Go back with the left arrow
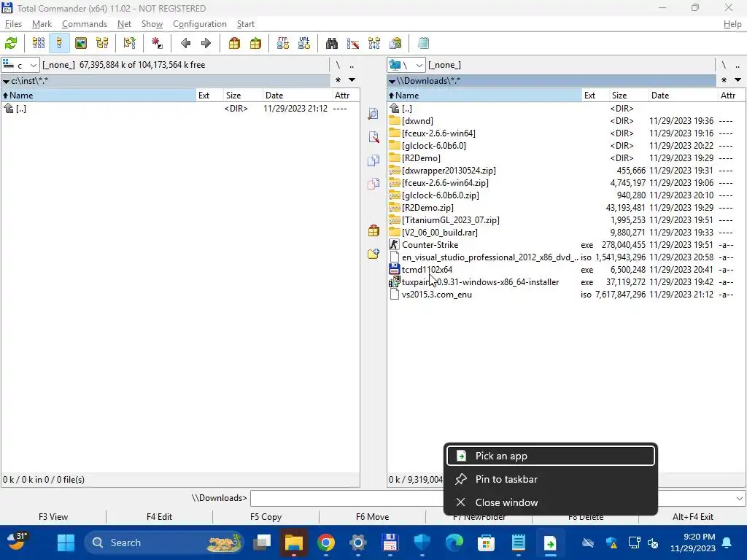Screen dimensions: 747x560 tap(185, 43)
